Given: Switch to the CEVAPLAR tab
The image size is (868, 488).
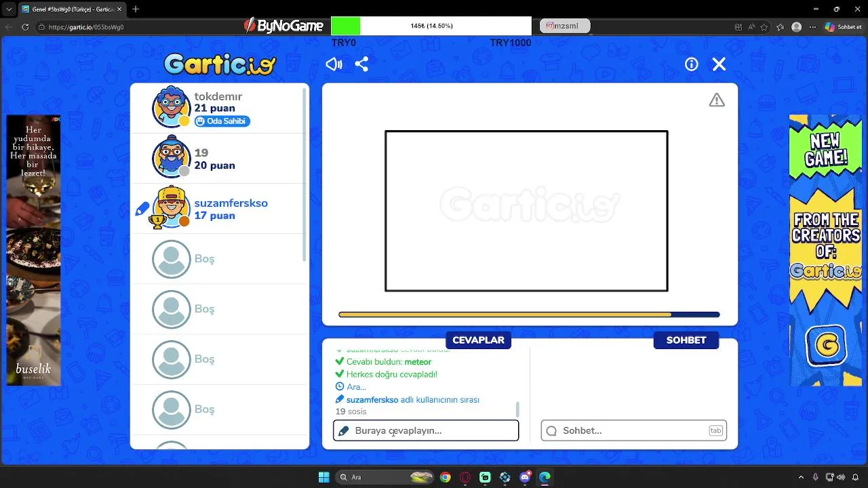Looking at the screenshot, I should pyautogui.click(x=478, y=340).
